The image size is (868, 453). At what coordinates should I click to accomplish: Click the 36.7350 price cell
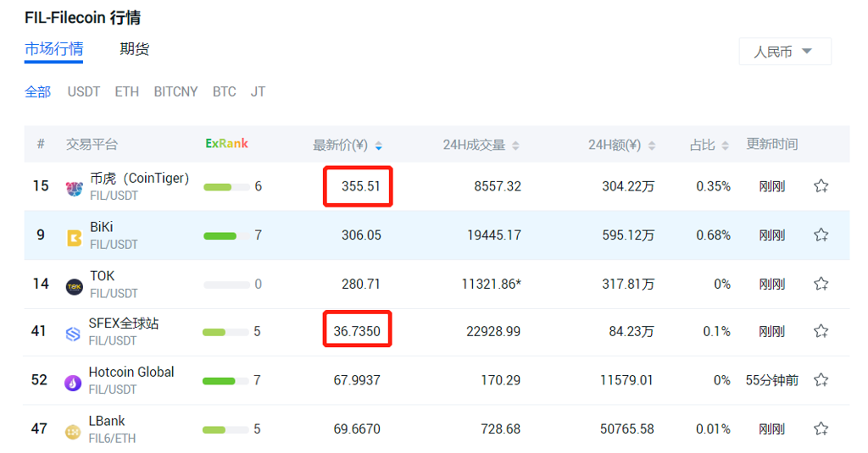357,331
